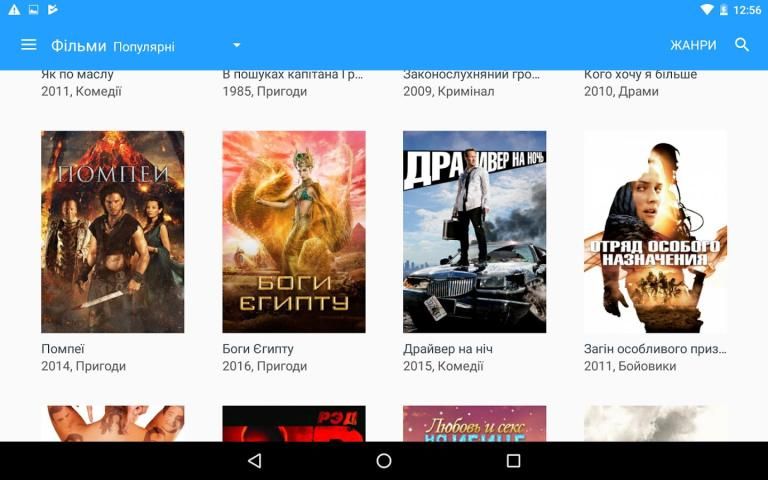
Task: Select the Кого хочу я більше title
Action: 640,75
